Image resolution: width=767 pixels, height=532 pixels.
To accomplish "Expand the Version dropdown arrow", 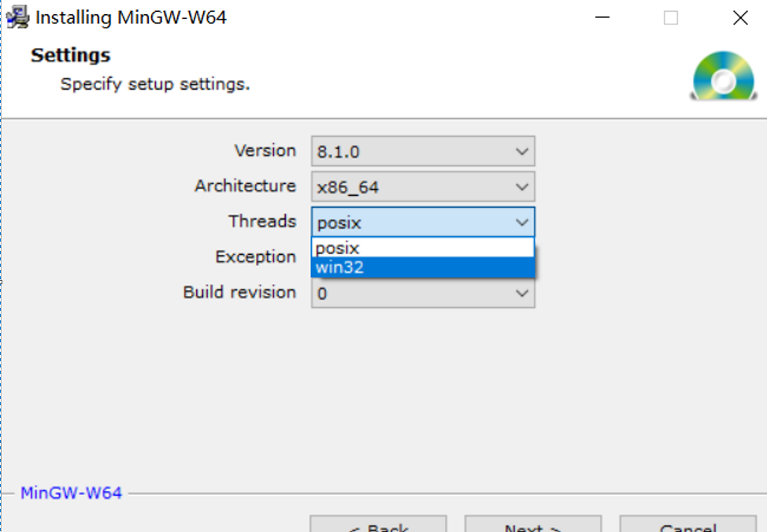I will tap(521, 151).
